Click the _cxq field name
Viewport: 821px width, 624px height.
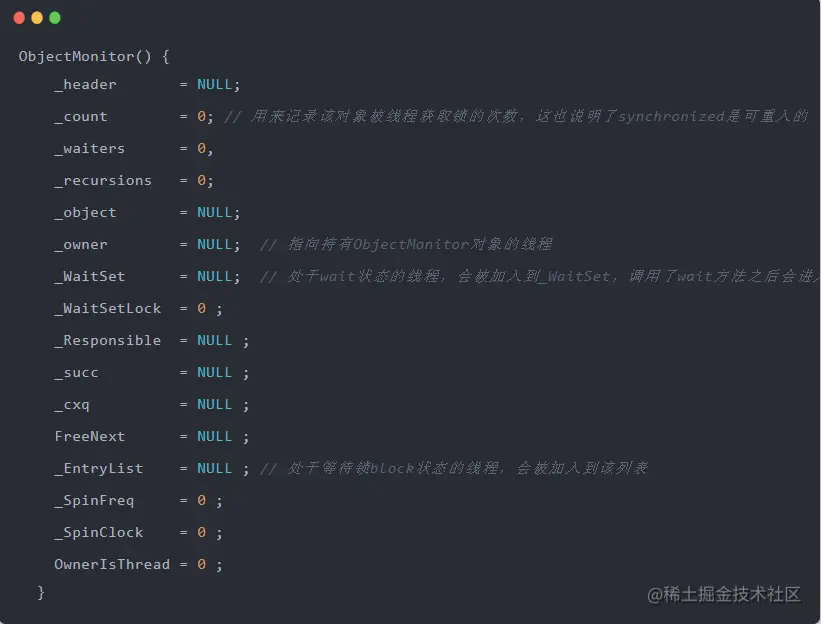[72, 405]
